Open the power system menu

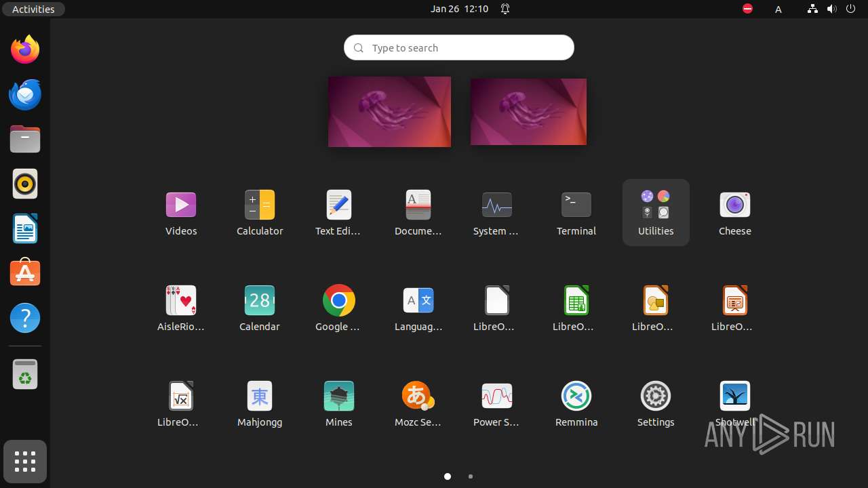tap(851, 9)
